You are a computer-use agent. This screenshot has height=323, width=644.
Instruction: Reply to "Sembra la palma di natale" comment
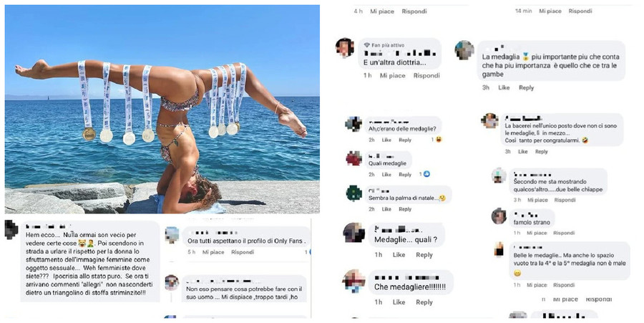pos(405,209)
